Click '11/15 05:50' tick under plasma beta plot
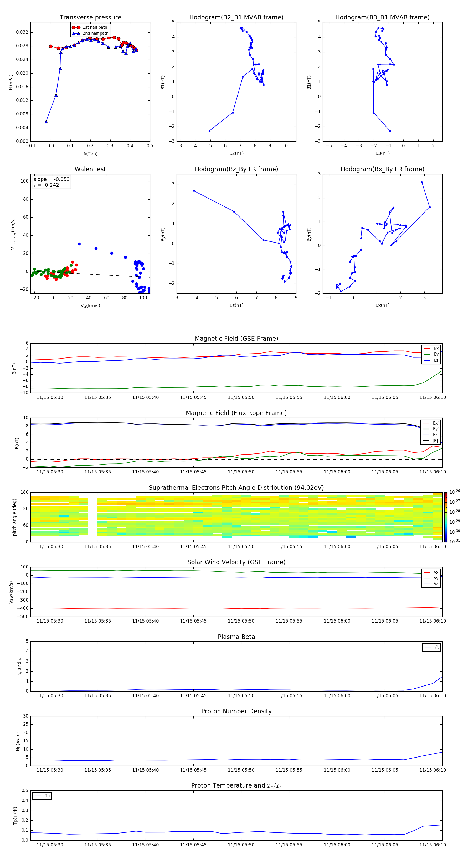Screen dimensions: 473x868 point(241,696)
